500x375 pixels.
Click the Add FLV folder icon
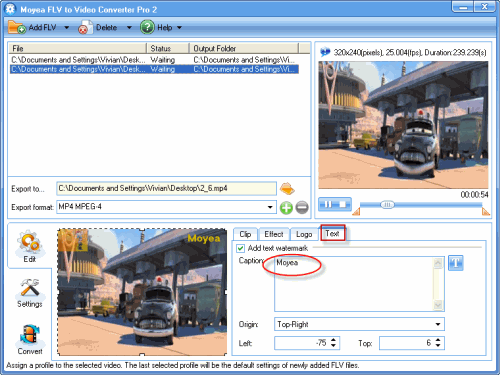tap(17, 27)
